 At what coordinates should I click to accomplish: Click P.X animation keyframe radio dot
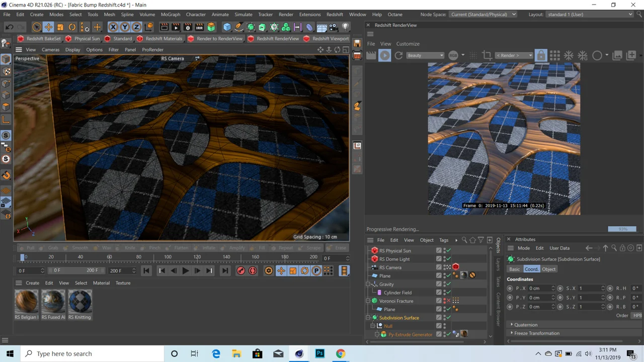(510, 289)
